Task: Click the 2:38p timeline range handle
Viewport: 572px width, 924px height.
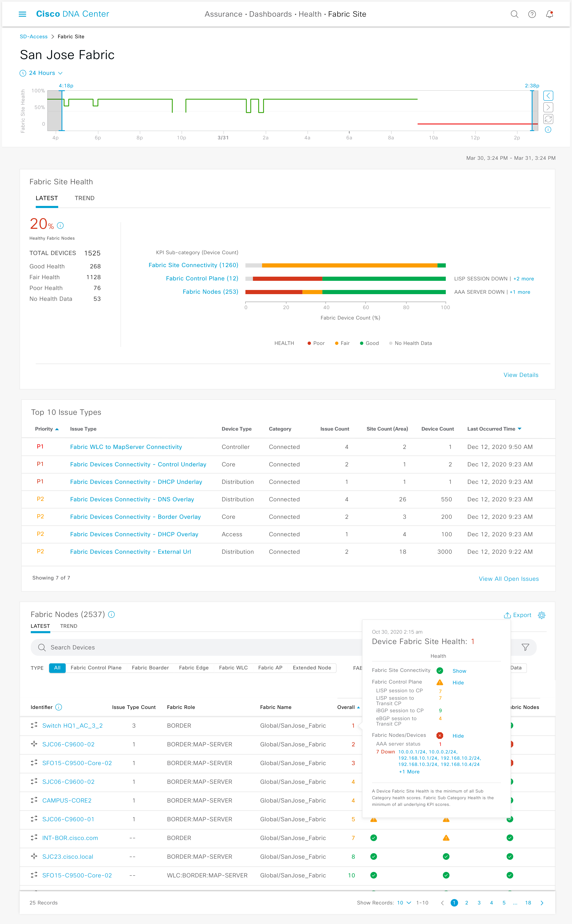Action: click(x=532, y=110)
